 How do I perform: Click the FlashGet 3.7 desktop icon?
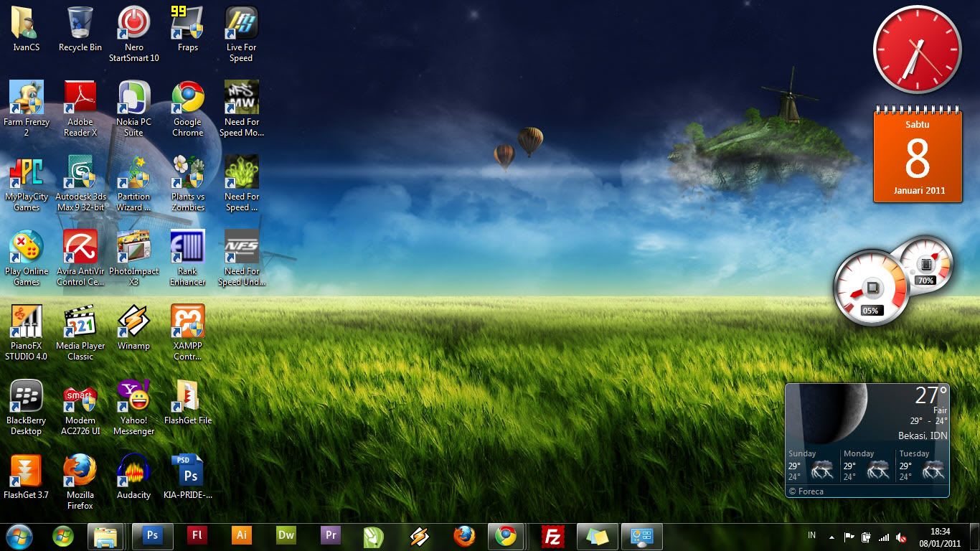tap(27, 476)
